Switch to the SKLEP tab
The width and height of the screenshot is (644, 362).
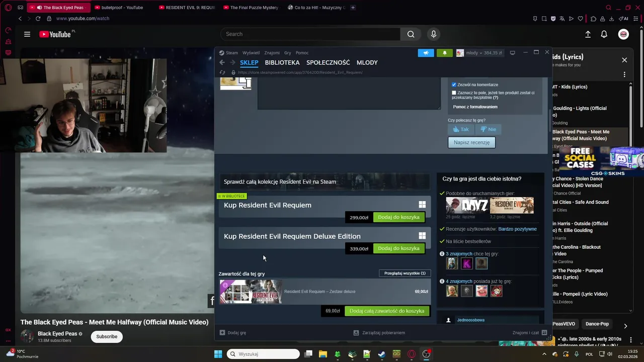[x=249, y=63]
